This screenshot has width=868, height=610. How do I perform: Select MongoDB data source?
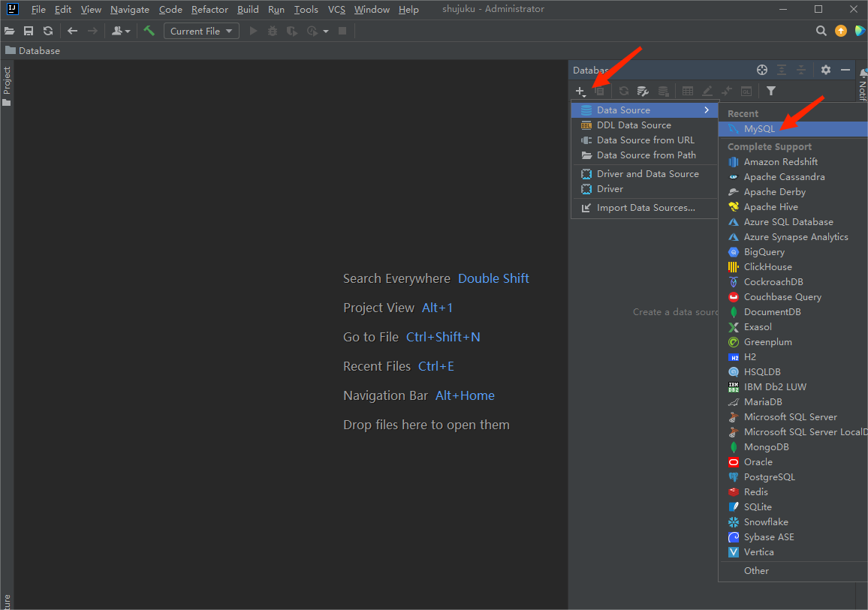pyautogui.click(x=793, y=446)
